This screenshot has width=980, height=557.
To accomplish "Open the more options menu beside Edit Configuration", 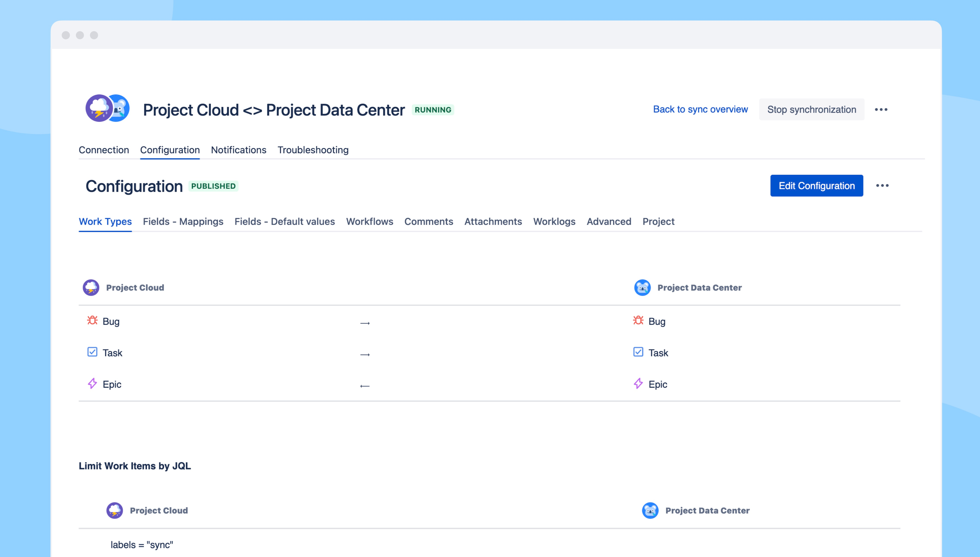I will click(882, 186).
